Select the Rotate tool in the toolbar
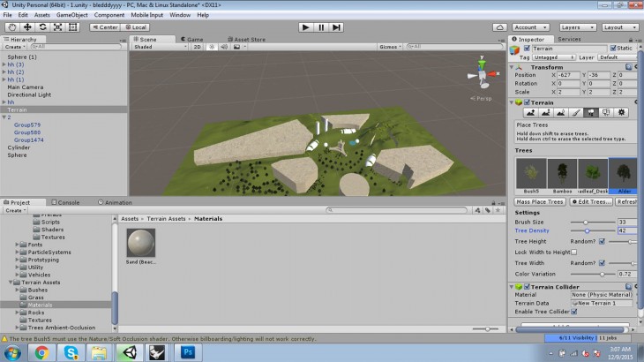This screenshot has height=362, width=644. tap(43, 27)
